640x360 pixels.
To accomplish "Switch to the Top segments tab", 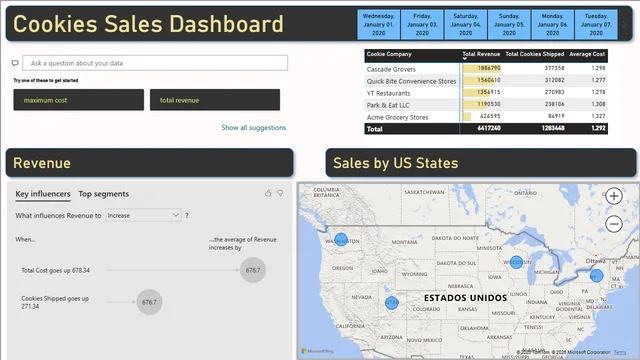I will click(104, 194).
